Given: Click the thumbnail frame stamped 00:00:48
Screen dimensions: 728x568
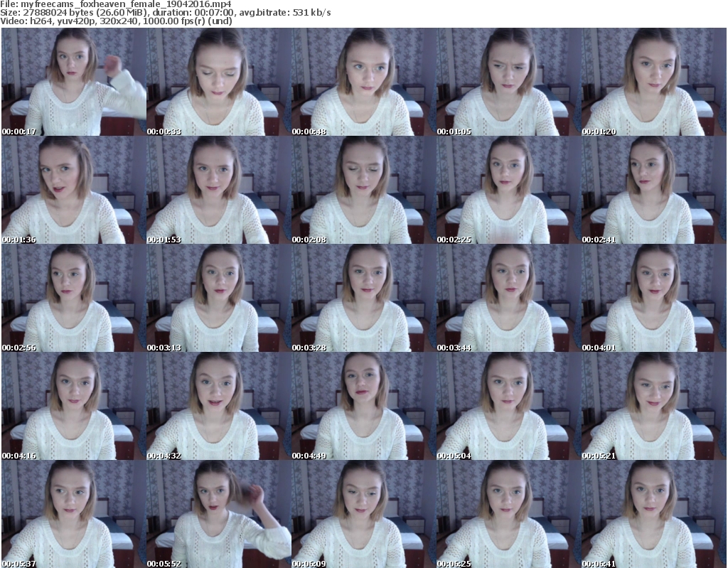Looking at the screenshot, I should tap(364, 82).
